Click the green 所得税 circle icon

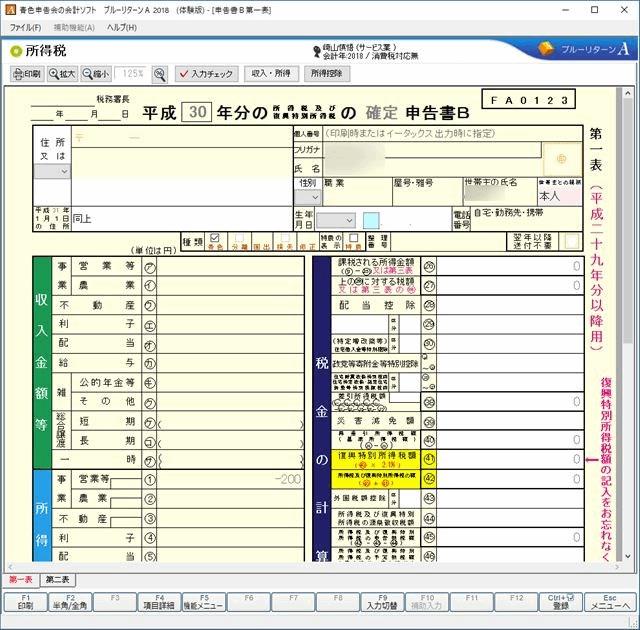pos(16,50)
